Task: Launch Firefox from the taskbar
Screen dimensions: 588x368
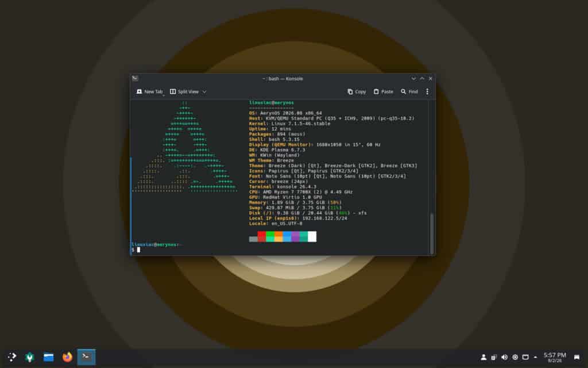Action: [x=68, y=357]
